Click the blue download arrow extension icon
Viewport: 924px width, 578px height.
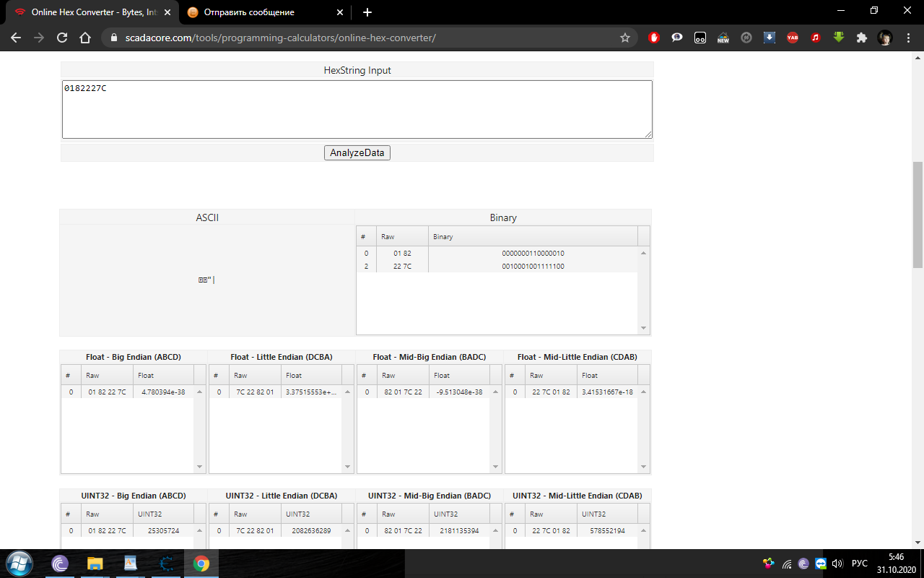coord(770,38)
